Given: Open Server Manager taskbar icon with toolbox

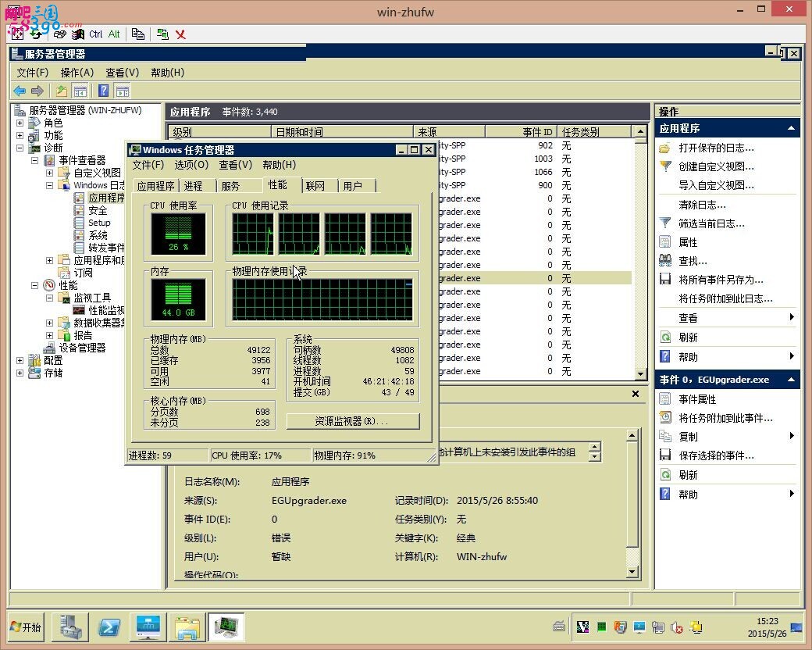Looking at the screenshot, I should [70, 627].
